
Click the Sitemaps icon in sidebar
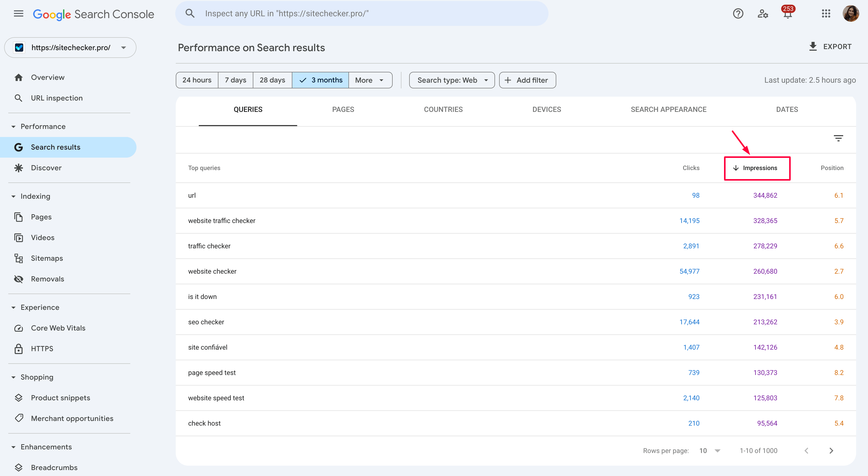tap(19, 258)
